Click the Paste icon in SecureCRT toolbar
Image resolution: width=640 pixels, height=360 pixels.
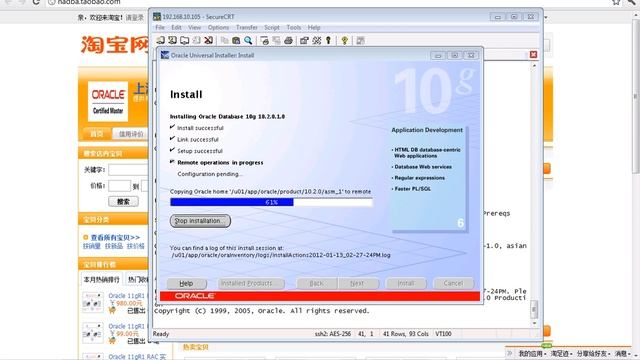(x=236, y=40)
